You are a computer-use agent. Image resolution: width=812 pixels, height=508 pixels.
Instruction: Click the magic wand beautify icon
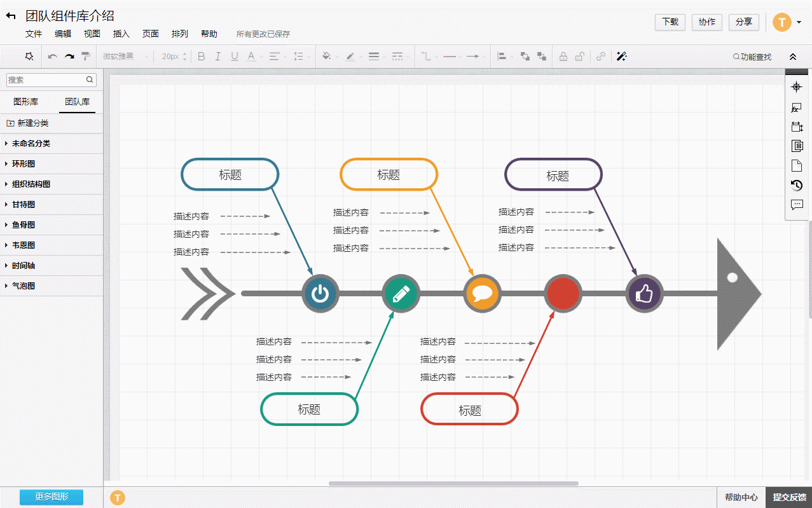622,57
